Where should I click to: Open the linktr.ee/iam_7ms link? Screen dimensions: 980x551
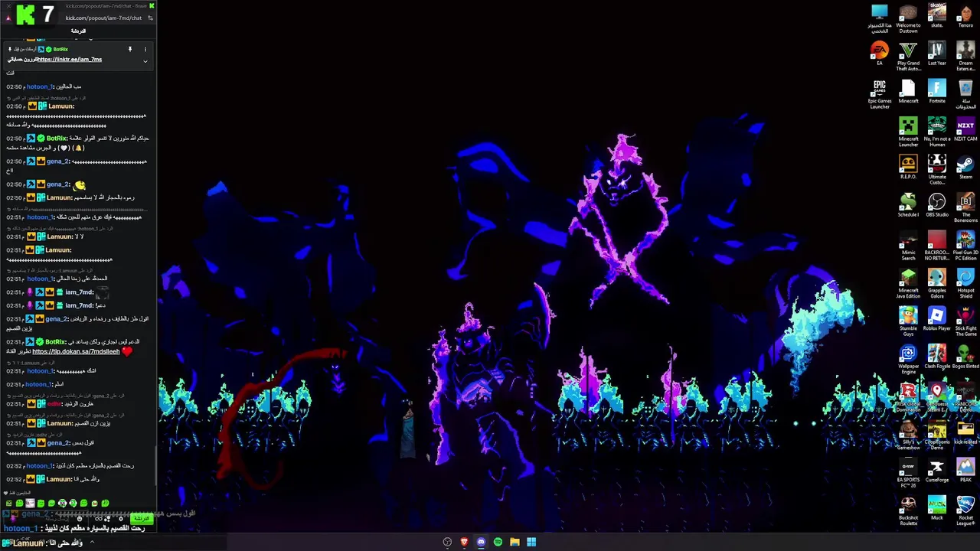tap(70, 60)
